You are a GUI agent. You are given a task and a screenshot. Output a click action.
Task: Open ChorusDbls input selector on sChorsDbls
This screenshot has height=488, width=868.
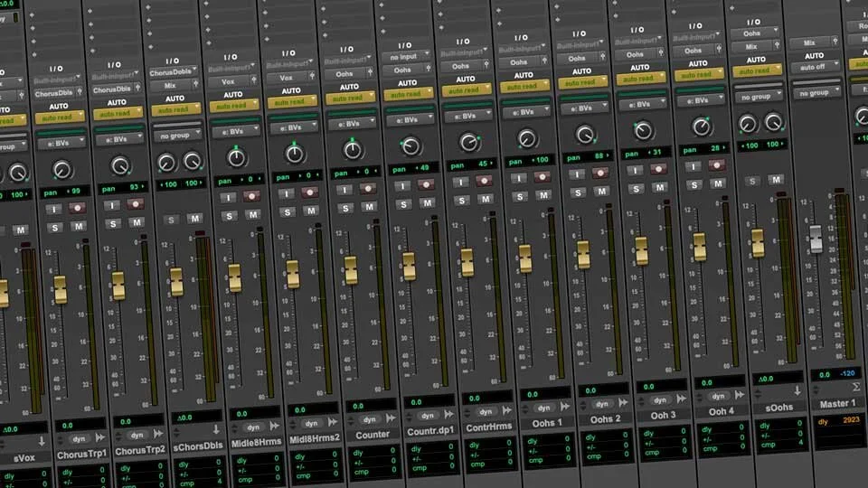point(174,72)
